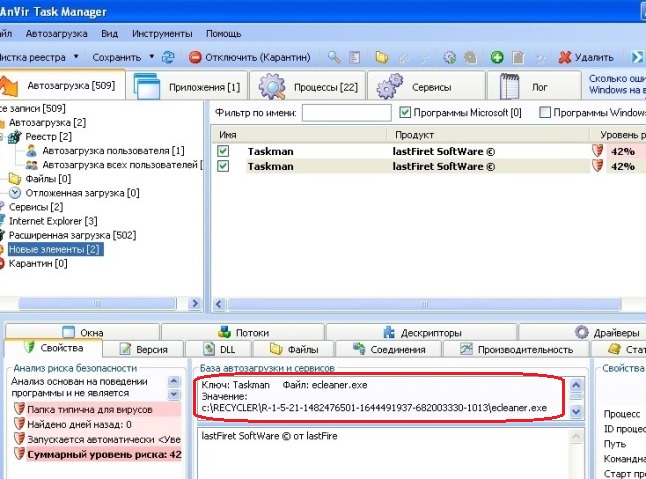
Task: Click the red Отключить (Карантин) icon
Action: (195, 57)
